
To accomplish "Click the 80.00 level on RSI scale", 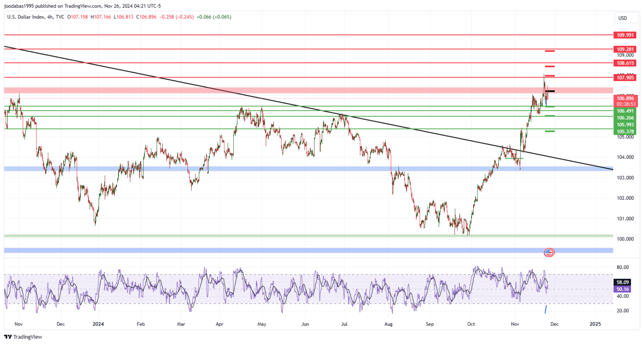I will (623, 267).
